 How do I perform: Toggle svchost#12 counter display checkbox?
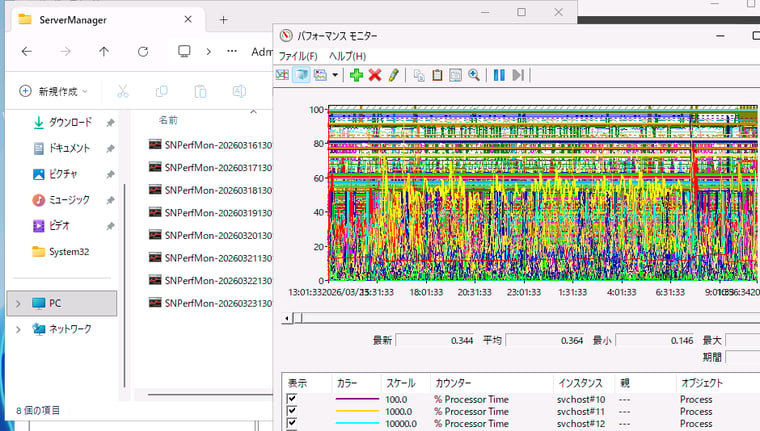292,423
